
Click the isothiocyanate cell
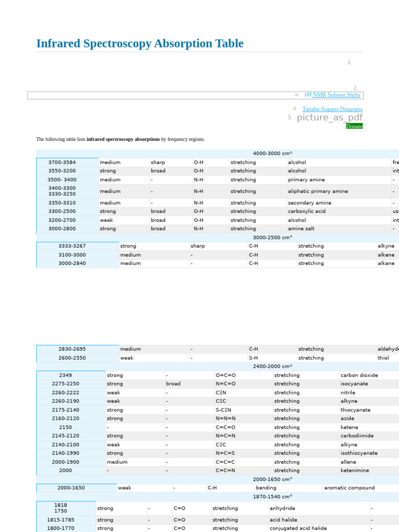pos(369,453)
